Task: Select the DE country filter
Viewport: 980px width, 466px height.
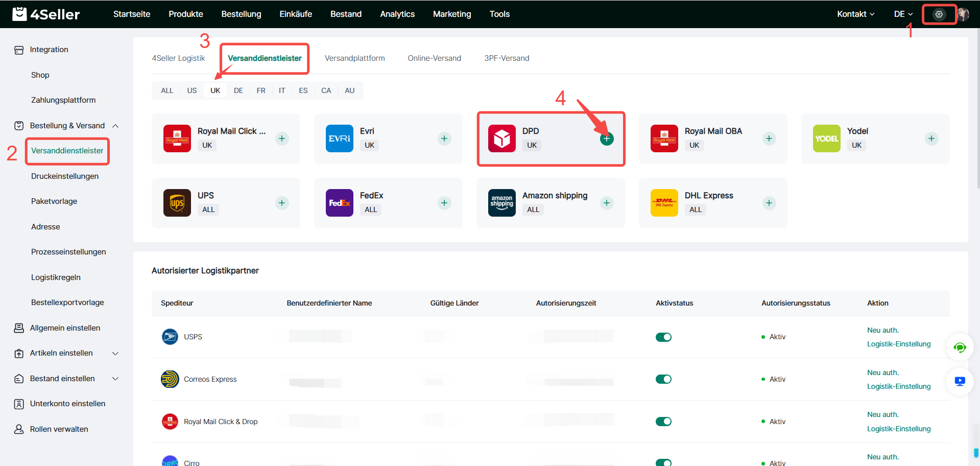Action: [238, 90]
